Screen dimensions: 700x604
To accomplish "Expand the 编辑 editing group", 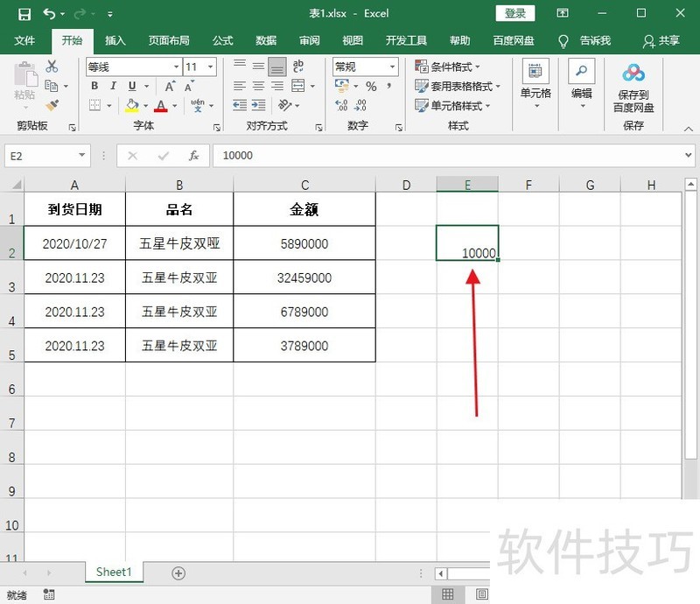I will (x=582, y=84).
